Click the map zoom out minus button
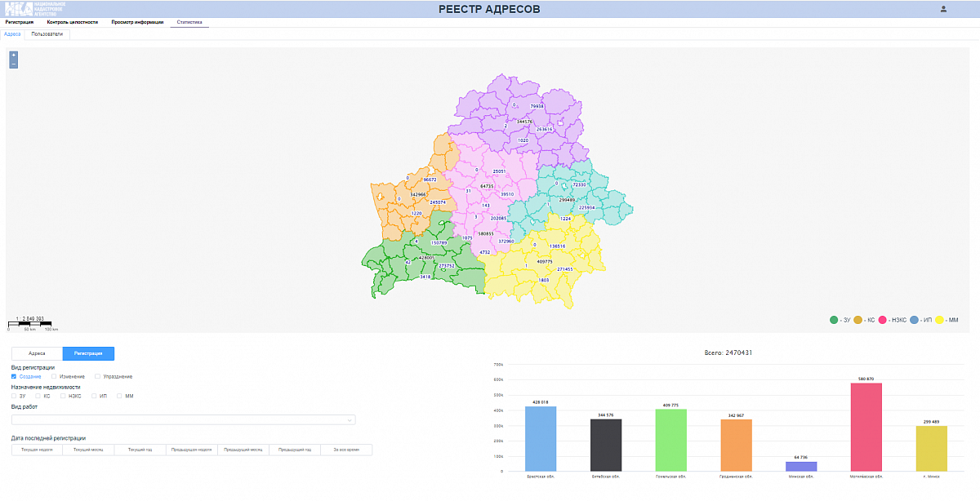Screen dimensions: 980x501 point(14,64)
